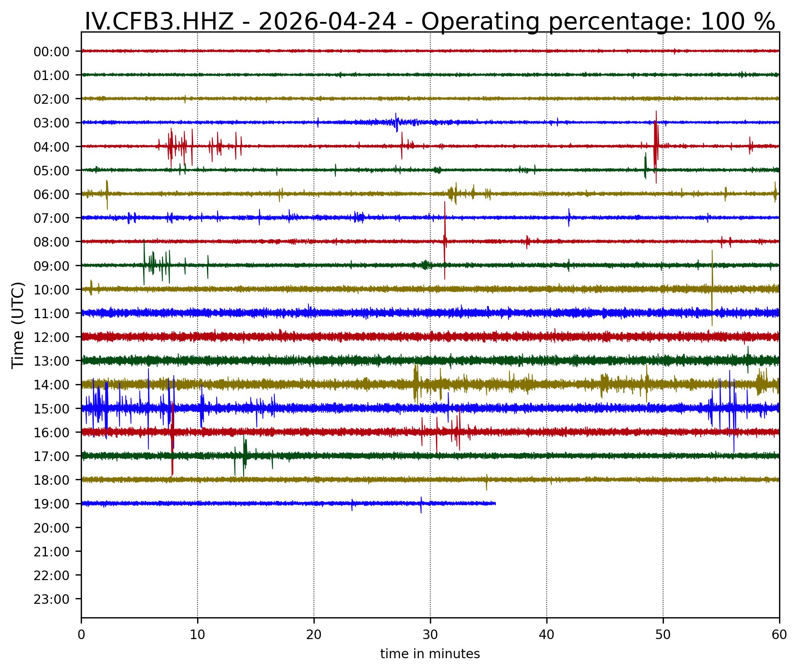Click the 04:00 time axis label
The height and width of the screenshot is (672, 799).
(51, 147)
